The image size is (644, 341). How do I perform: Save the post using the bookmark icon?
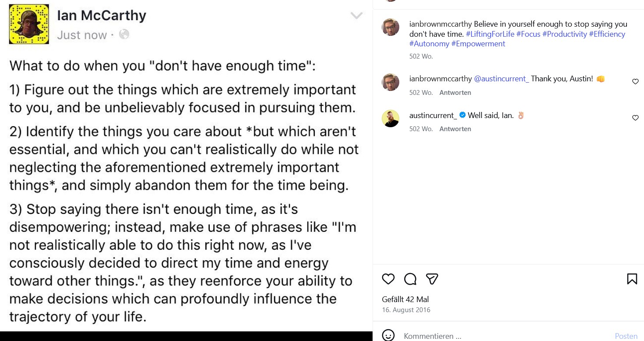click(x=631, y=278)
